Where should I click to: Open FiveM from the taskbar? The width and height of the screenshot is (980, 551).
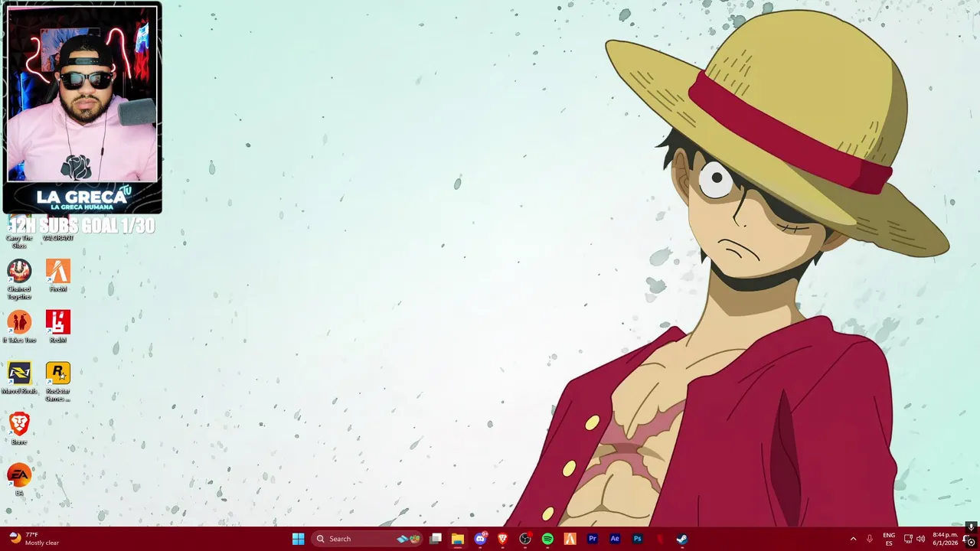[570, 539]
